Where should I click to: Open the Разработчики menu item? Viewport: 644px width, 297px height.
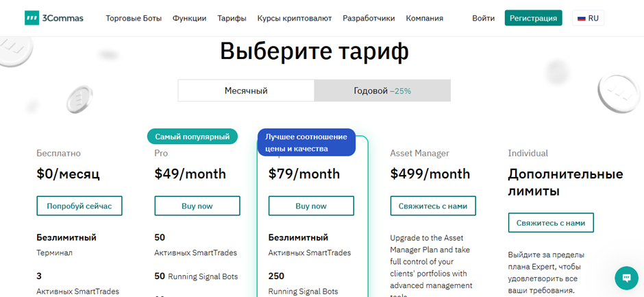coord(369,18)
